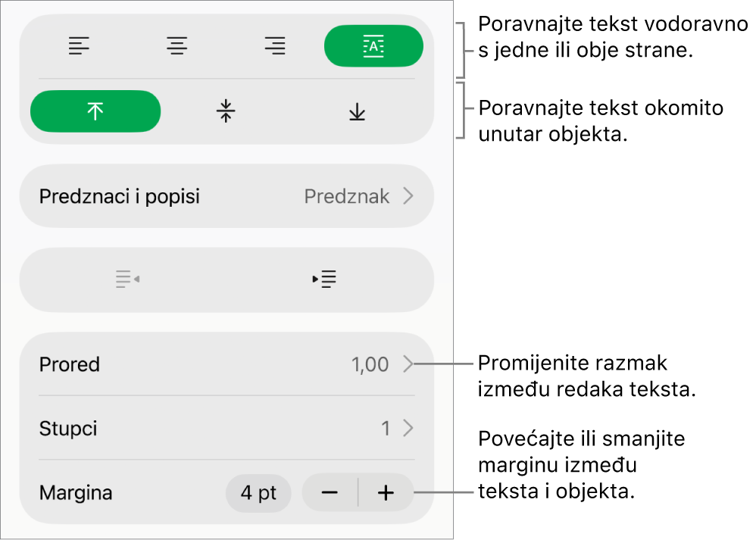Align text to vertical middle

point(226,111)
